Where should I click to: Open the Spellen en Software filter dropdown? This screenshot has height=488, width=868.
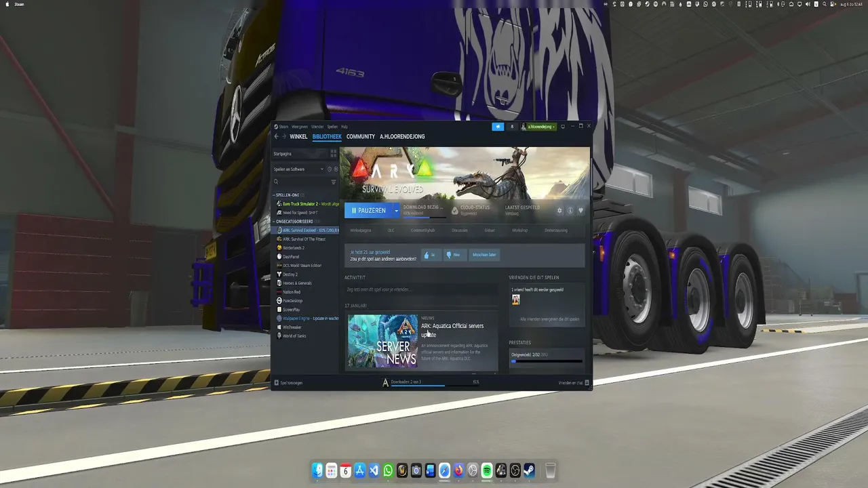pyautogui.click(x=298, y=169)
